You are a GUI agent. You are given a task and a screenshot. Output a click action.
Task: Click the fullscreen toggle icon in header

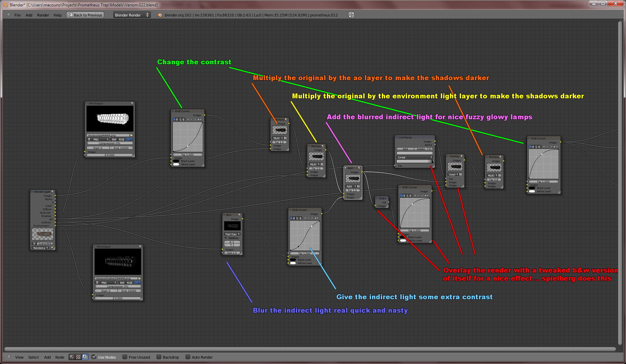(351, 15)
